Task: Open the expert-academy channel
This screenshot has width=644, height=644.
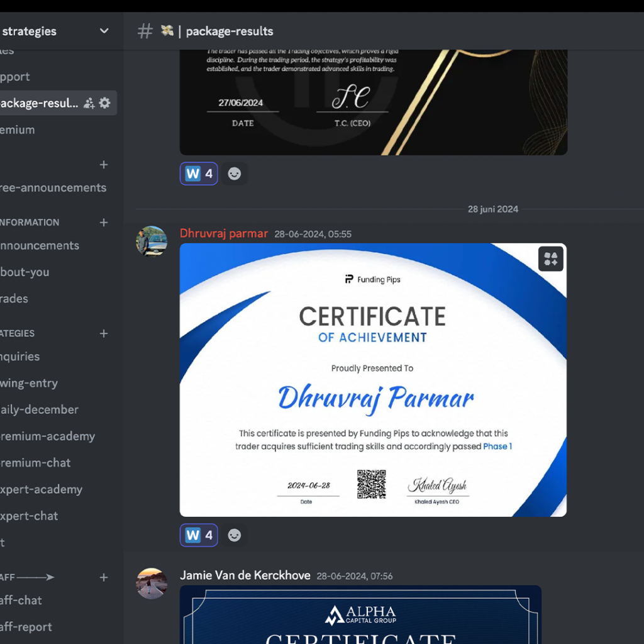Action: pos(41,489)
